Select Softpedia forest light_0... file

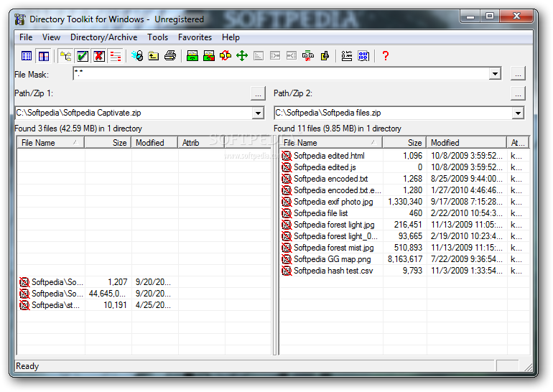[x=335, y=236]
